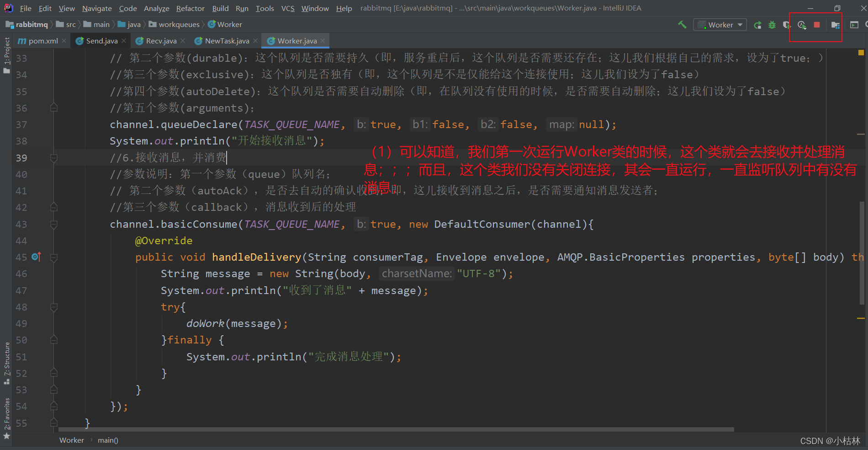Screen dimensions: 868x450
Task: Open the Tools menu
Action: [265, 8]
